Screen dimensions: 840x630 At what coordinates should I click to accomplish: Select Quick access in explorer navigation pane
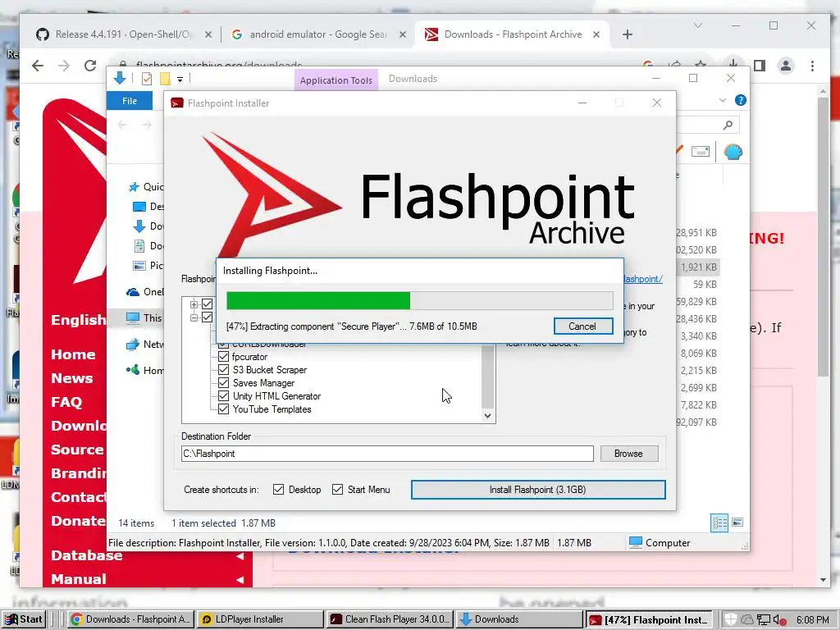click(x=146, y=186)
